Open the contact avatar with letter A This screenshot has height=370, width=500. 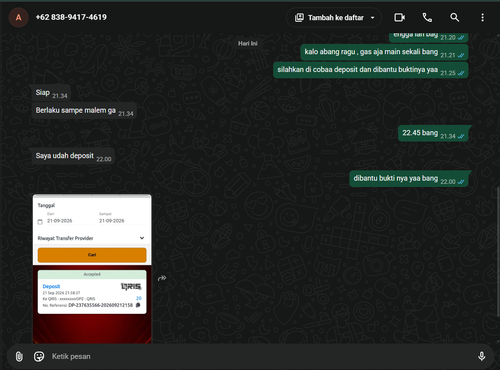[18, 17]
